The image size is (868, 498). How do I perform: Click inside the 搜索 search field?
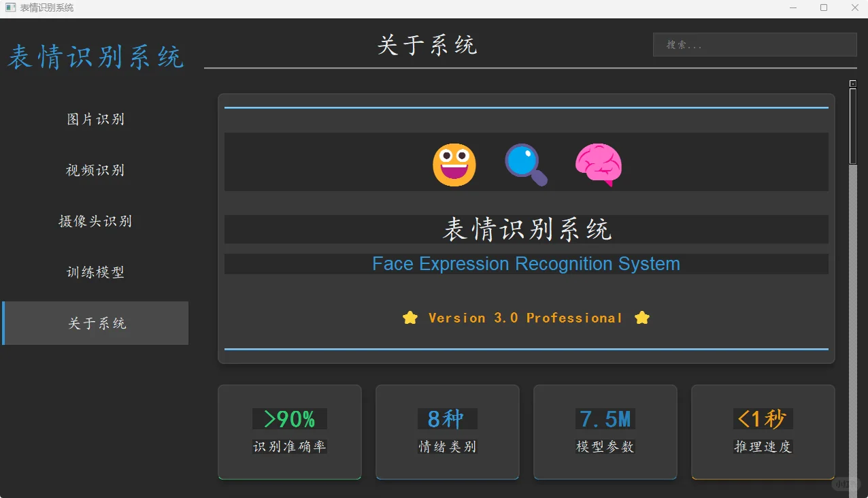[754, 44]
